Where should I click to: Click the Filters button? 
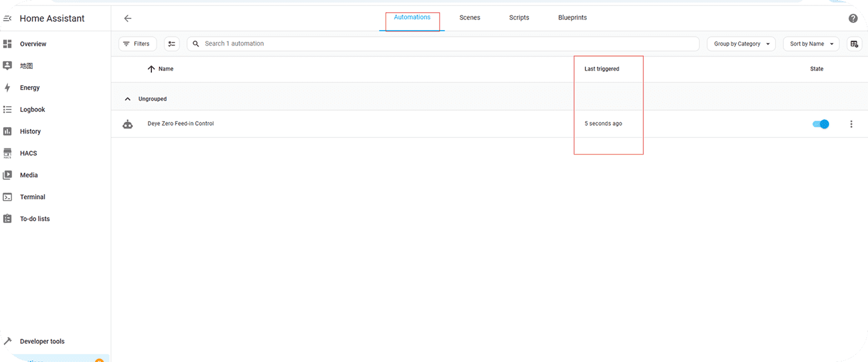click(137, 44)
